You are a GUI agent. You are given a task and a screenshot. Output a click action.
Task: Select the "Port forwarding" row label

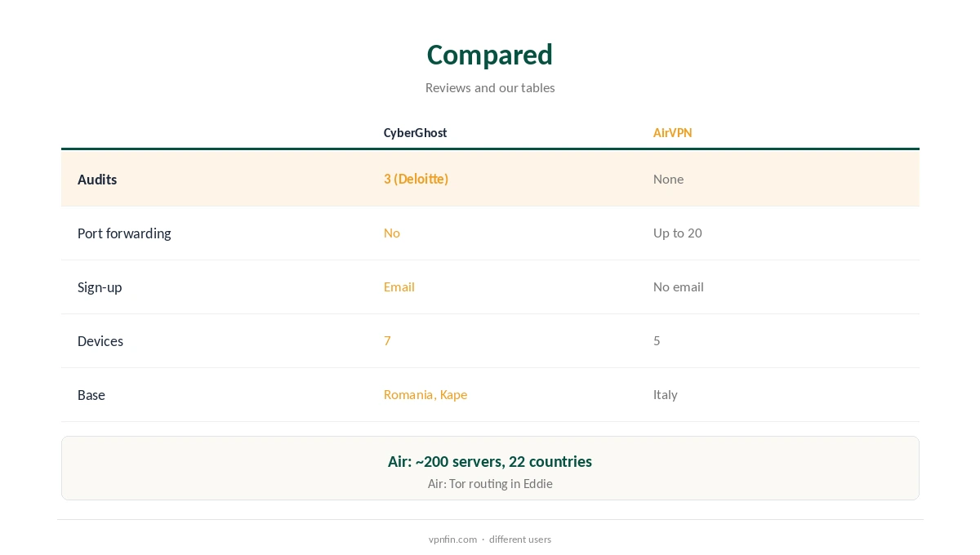[124, 233]
